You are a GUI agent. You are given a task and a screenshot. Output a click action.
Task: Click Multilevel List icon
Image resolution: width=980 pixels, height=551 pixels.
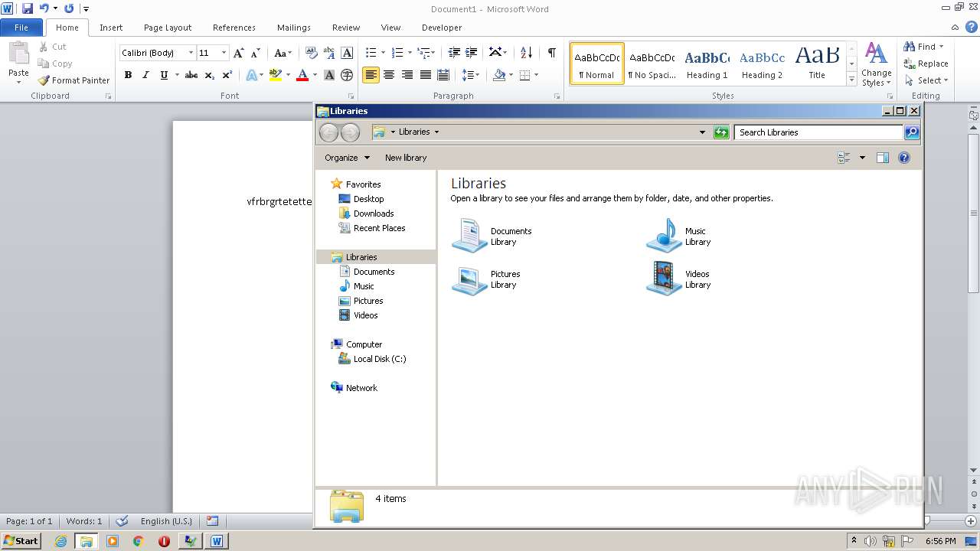point(423,53)
